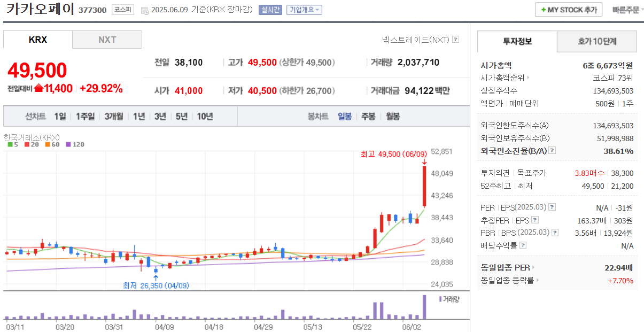The height and width of the screenshot is (332, 644).
Task: Click the 최고 49,500 (06/09) chart marker
Action: point(394,155)
